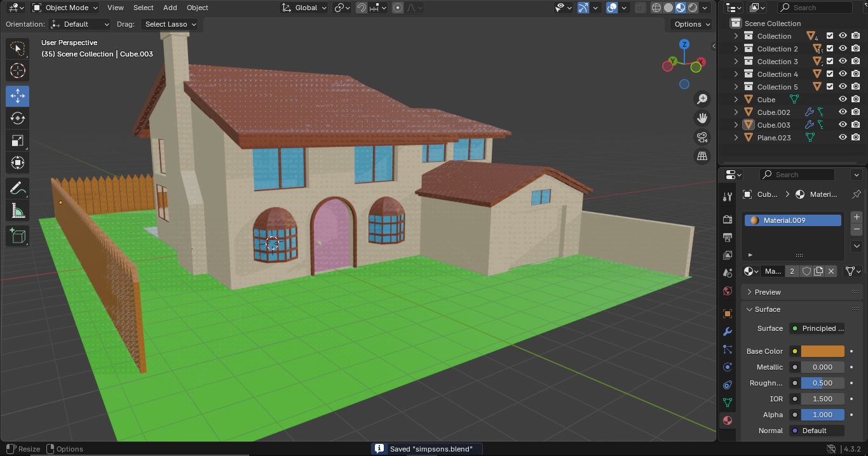The height and width of the screenshot is (456, 868).
Task: Click the Principled surface shader button
Action: [817, 328]
